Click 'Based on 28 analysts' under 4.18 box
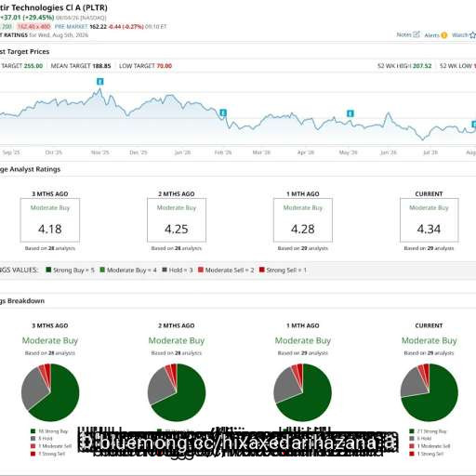Image resolution: width=476 pixels, height=476 pixels. tap(50, 248)
